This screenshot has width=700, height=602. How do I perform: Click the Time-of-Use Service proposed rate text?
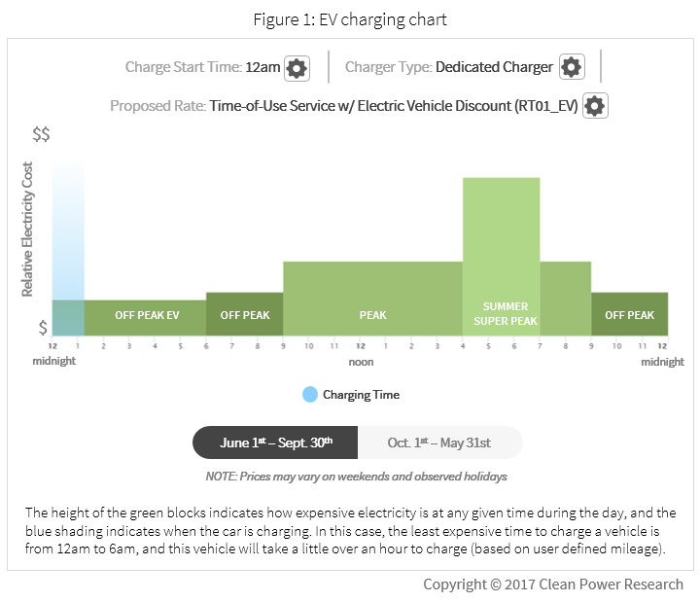[x=394, y=106]
